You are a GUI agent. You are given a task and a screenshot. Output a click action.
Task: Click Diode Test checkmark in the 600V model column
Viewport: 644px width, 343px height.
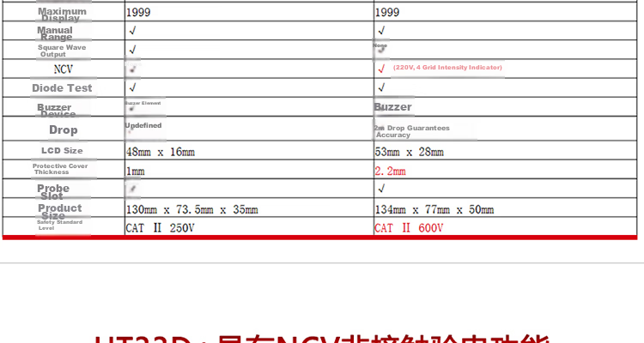tap(381, 87)
